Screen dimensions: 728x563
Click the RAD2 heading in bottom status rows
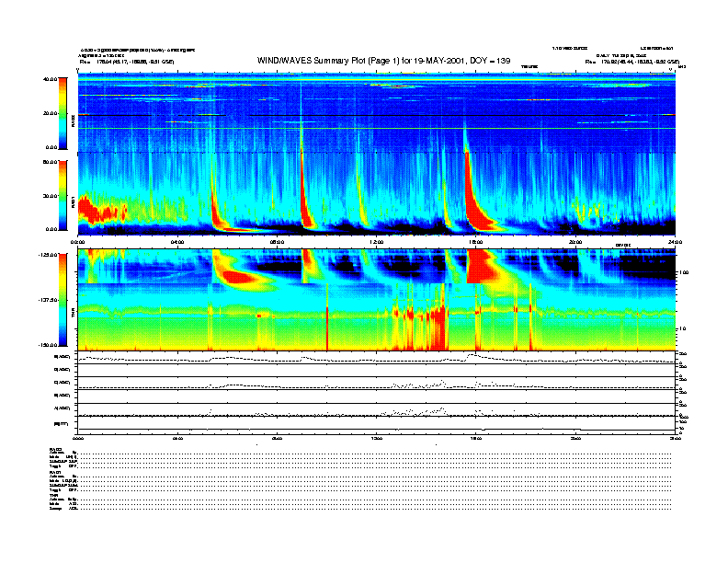tap(56, 449)
